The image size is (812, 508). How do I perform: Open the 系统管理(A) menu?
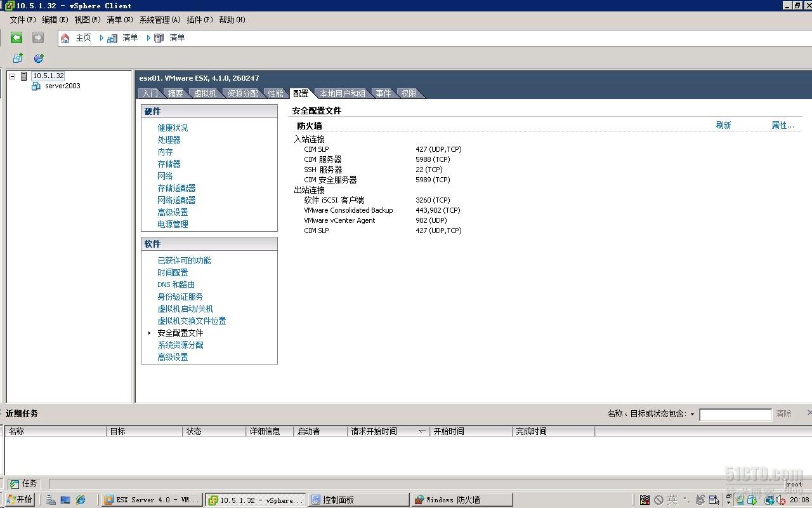pos(160,20)
